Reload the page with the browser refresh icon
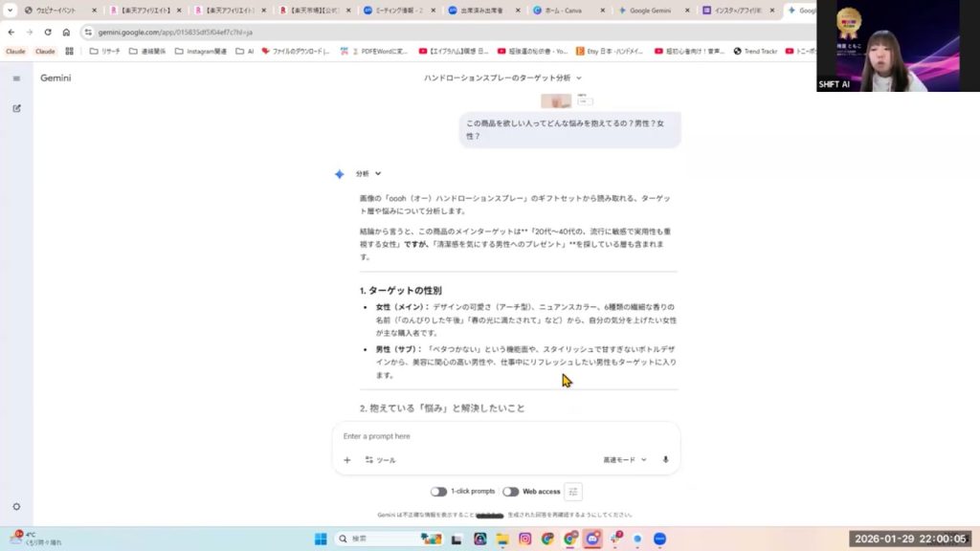The height and width of the screenshot is (551, 980). (48, 32)
